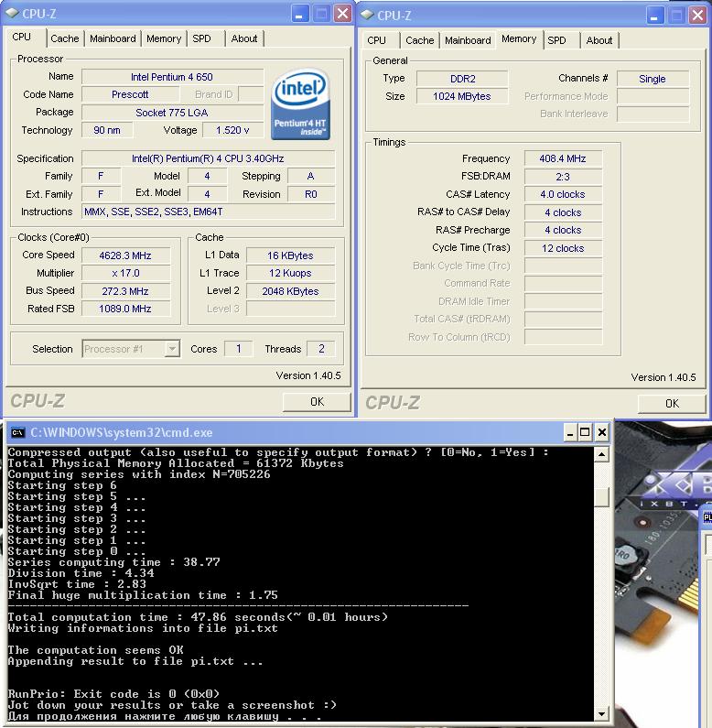Viewport: 712px width, 728px height.
Task: Click the Voltage 1.520 v value
Action: 232,130
